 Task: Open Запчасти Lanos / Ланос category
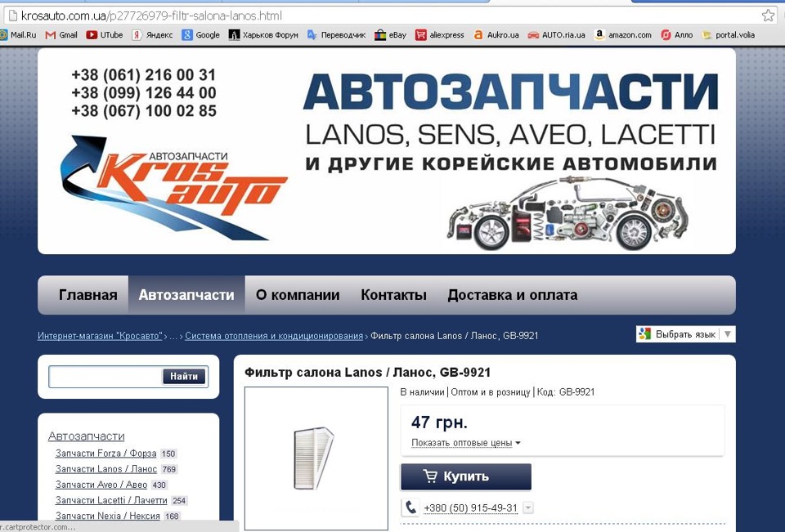point(106,469)
